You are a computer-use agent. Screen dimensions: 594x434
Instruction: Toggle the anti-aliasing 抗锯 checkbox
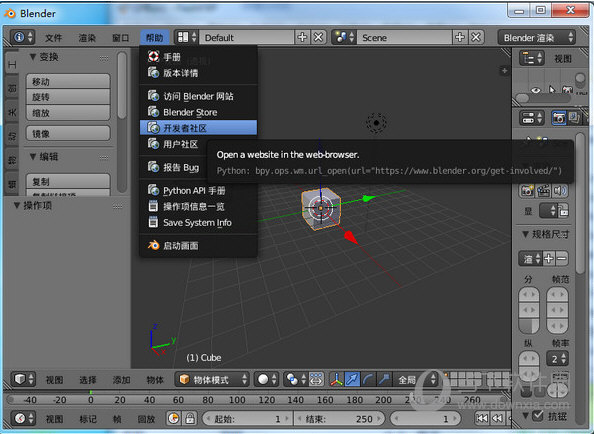tap(537, 416)
